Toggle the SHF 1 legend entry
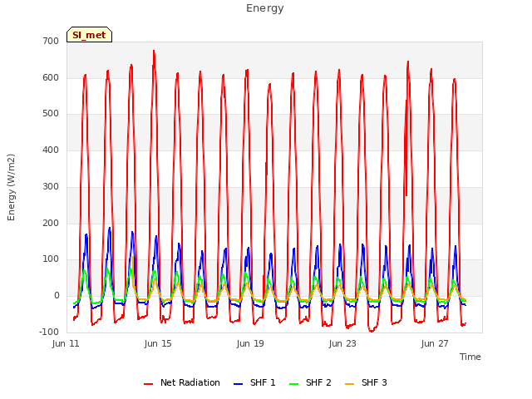The image size is (532, 399). coord(254,382)
